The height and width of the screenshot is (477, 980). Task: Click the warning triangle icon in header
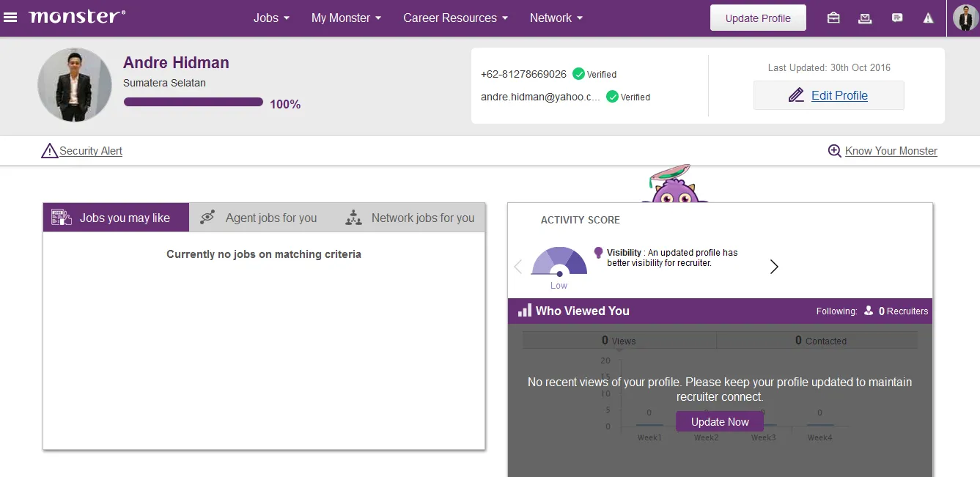[929, 18]
